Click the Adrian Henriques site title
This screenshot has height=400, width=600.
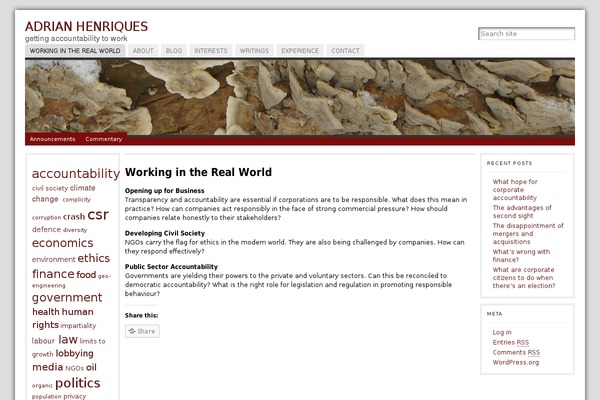click(x=86, y=26)
